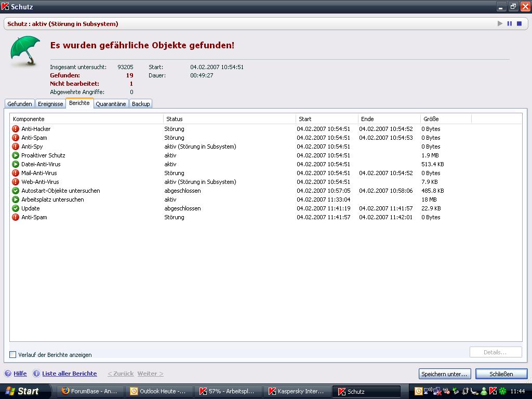
Task: Click the red alert icon beside Anti-Hacker
Action: point(16,129)
